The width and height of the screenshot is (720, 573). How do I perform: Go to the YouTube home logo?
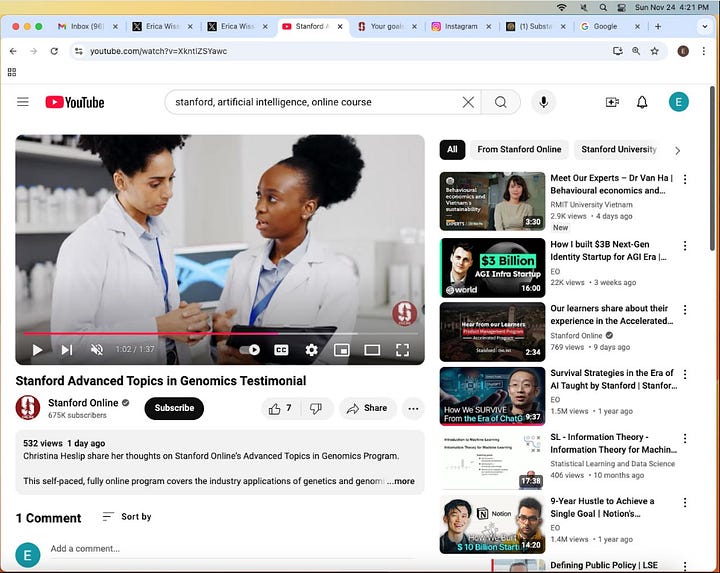pos(75,102)
